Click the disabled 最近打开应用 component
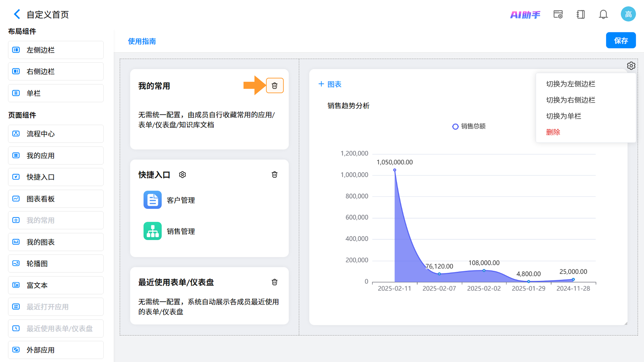The height and width of the screenshot is (362, 644). coord(56,307)
